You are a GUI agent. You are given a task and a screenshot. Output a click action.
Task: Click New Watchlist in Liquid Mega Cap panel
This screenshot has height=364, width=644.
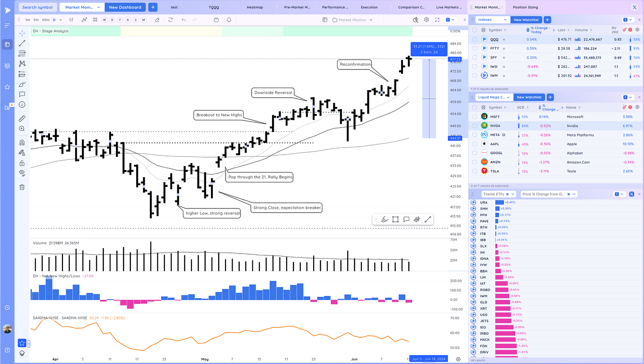[x=529, y=97]
